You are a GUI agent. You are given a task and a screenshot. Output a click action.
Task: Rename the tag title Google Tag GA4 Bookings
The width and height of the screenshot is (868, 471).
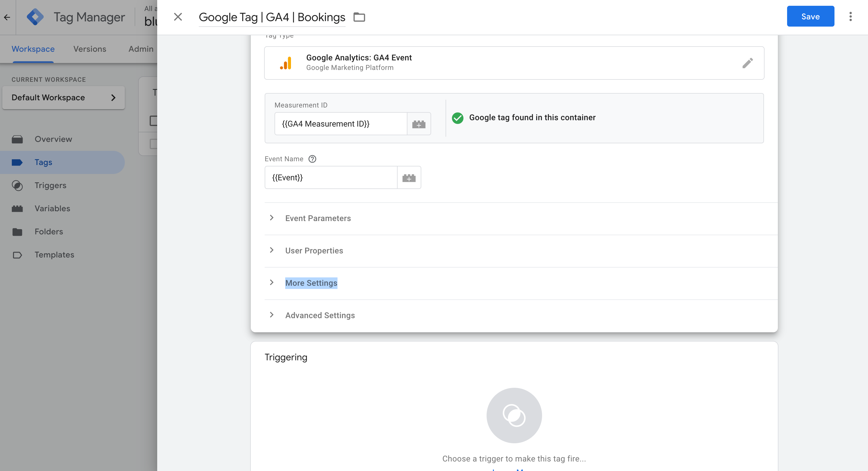coord(272,17)
